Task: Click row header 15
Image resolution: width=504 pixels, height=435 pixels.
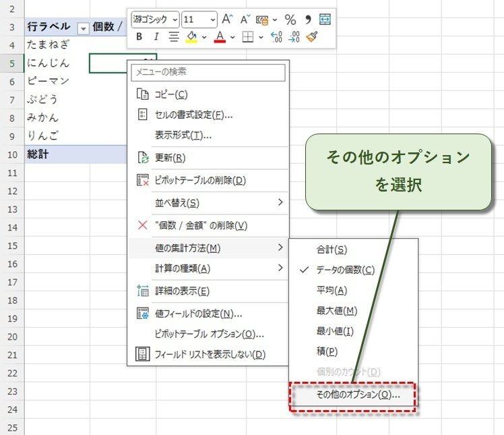Action: click(12, 245)
